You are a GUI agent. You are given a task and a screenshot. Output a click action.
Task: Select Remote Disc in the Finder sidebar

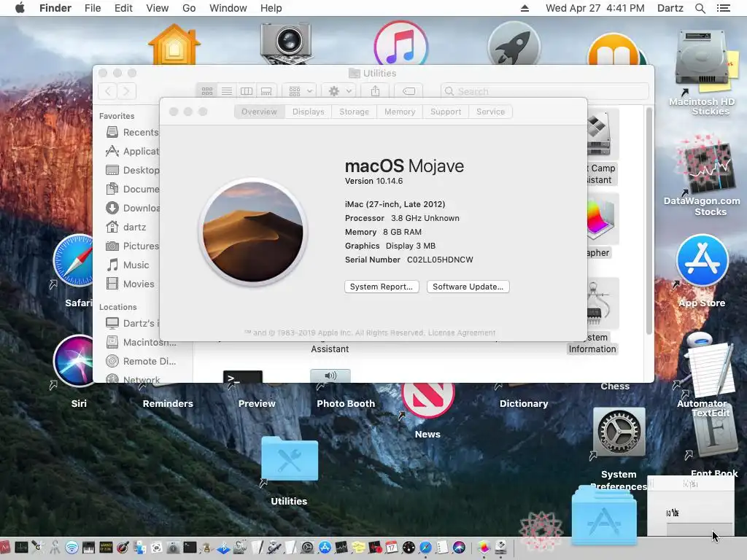pos(142,362)
